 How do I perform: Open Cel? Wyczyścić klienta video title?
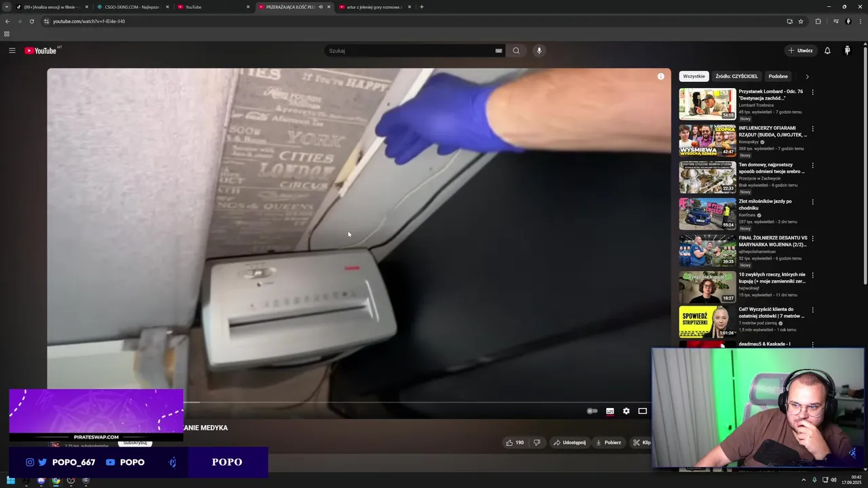click(772, 312)
